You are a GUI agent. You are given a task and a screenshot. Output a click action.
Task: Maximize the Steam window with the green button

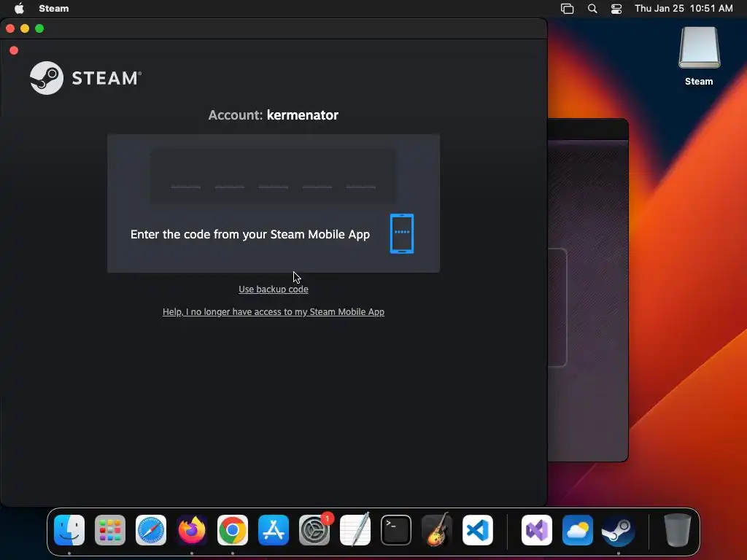[x=39, y=28]
